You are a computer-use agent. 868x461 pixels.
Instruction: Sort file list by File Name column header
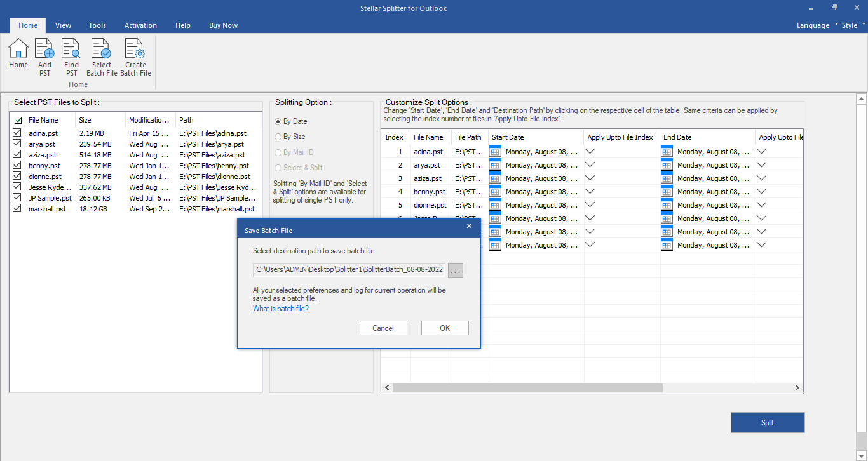point(50,120)
